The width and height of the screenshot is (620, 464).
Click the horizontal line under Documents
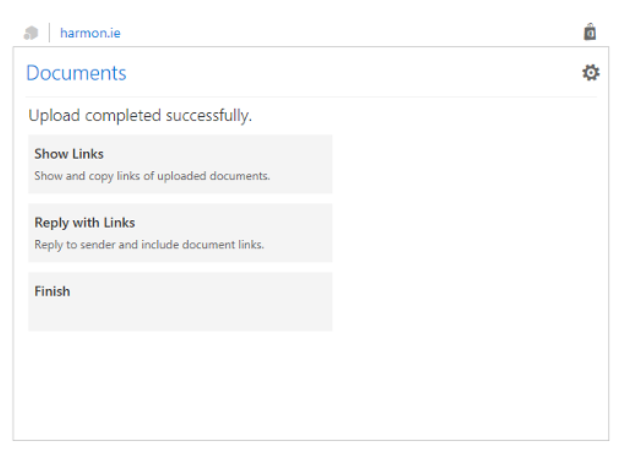coord(311,97)
